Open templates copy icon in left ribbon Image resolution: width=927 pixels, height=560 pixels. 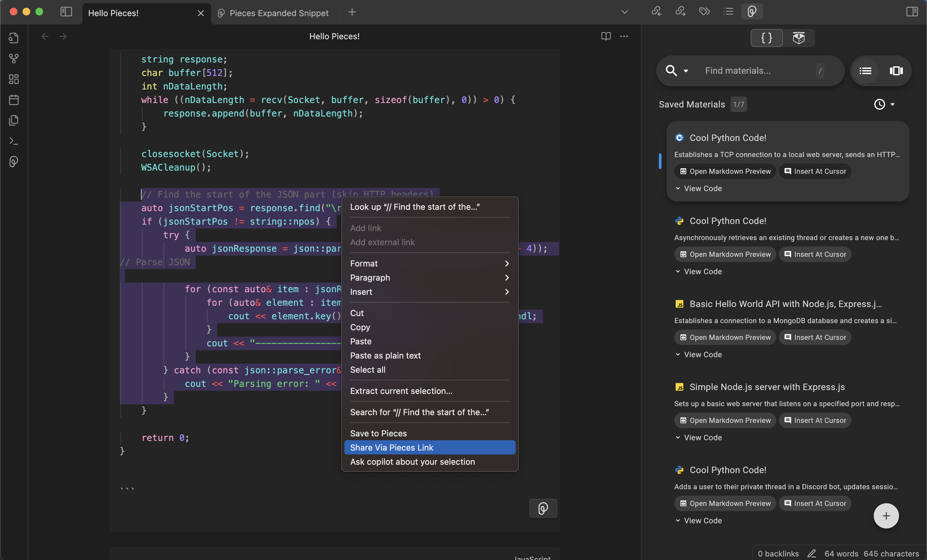click(14, 120)
